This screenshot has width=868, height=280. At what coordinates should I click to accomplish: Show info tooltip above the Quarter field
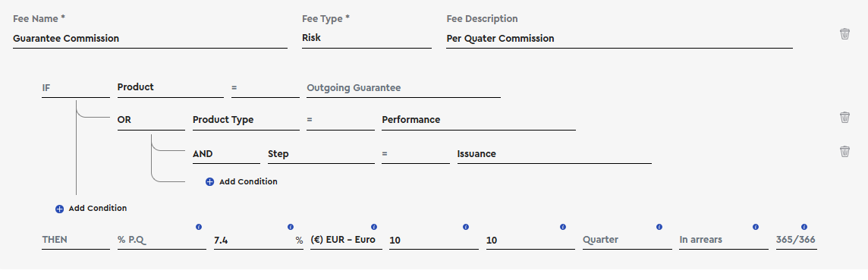659,227
